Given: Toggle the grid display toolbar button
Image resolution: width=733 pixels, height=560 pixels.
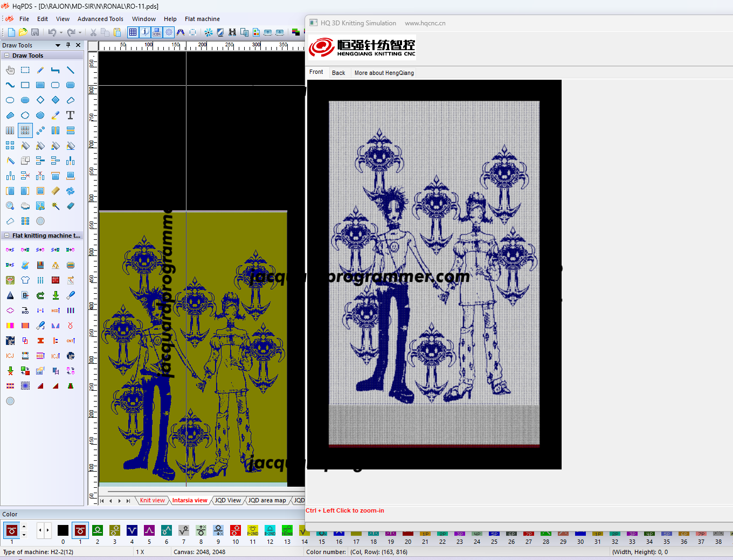Looking at the screenshot, I should [133, 32].
